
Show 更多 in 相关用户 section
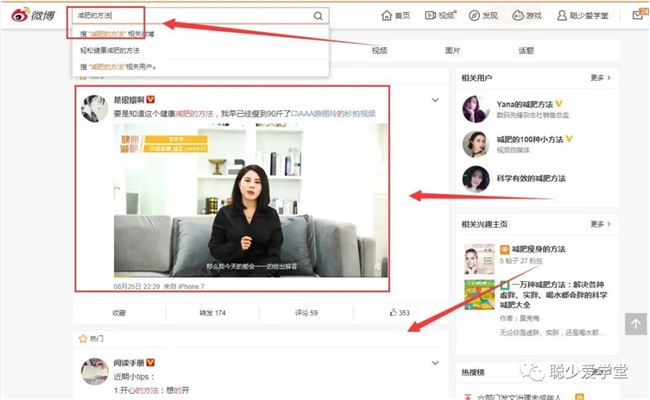pyautogui.click(x=601, y=78)
